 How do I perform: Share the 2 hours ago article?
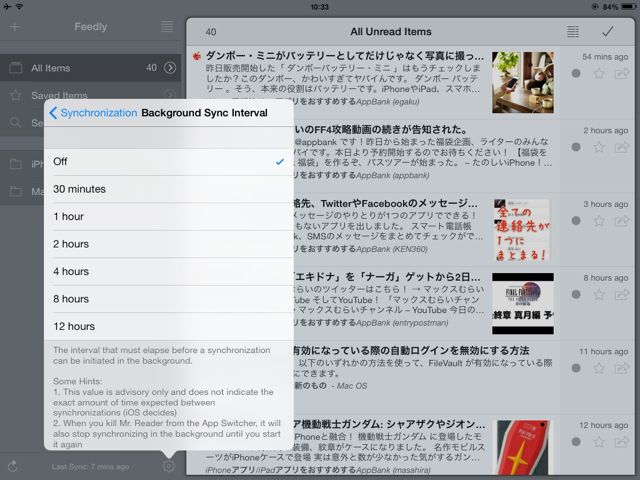(x=622, y=147)
